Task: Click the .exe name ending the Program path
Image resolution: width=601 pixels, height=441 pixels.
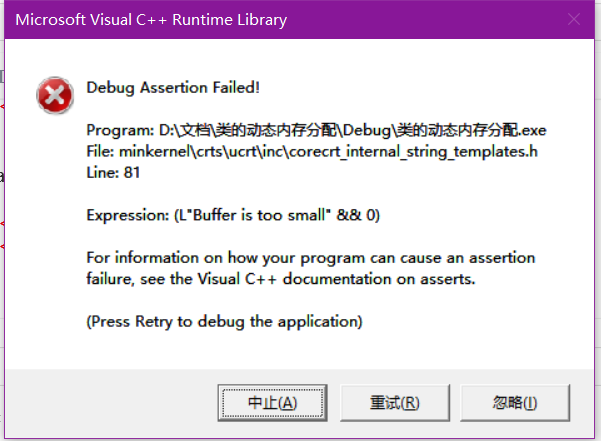Action: tap(471, 131)
